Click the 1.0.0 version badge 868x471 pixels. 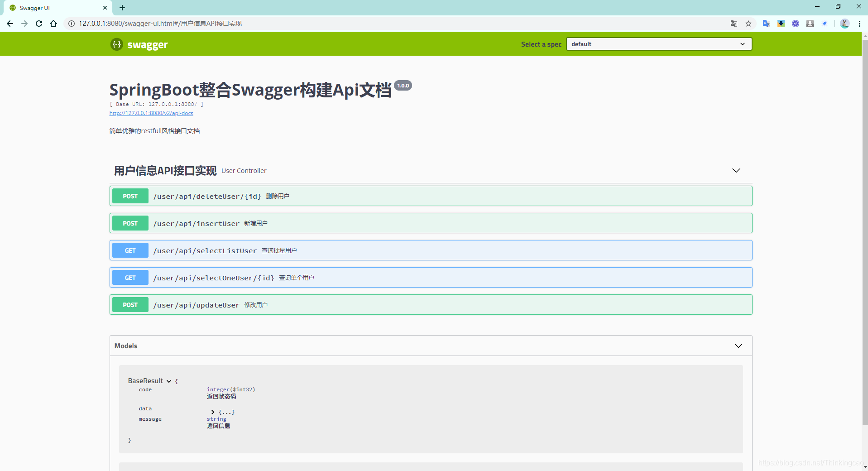coord(403,86)
